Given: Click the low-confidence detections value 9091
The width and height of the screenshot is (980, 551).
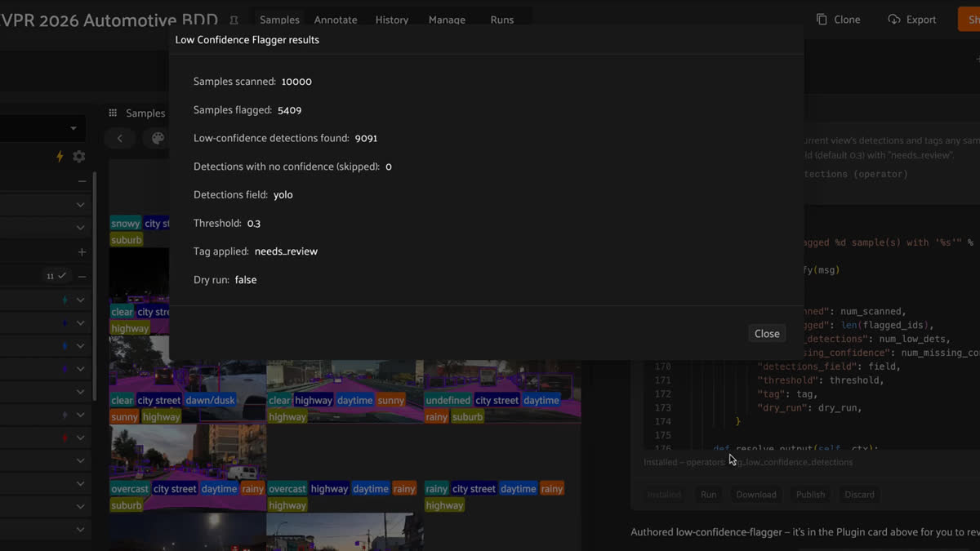Looking at the screenshot, I should [x=366, y=139].
